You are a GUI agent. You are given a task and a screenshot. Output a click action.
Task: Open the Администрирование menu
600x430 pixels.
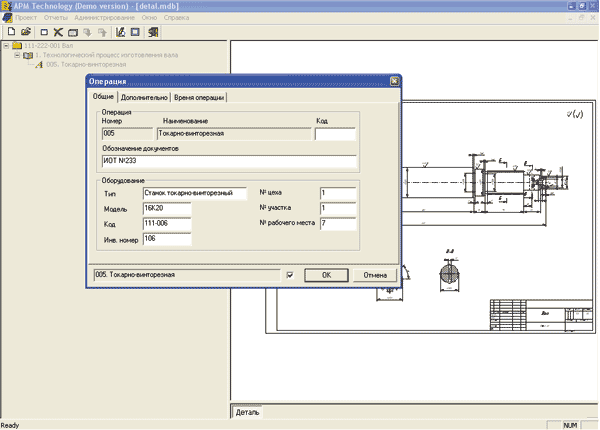click(103, 19)
